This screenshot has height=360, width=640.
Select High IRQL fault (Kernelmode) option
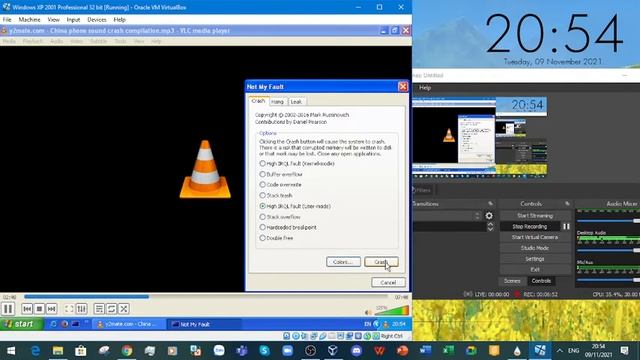297,163
